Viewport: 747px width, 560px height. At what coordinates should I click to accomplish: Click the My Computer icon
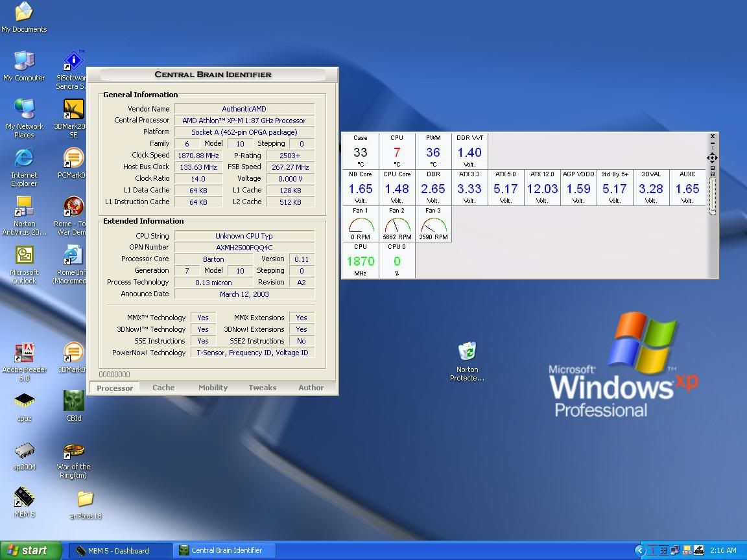point(24,62)
